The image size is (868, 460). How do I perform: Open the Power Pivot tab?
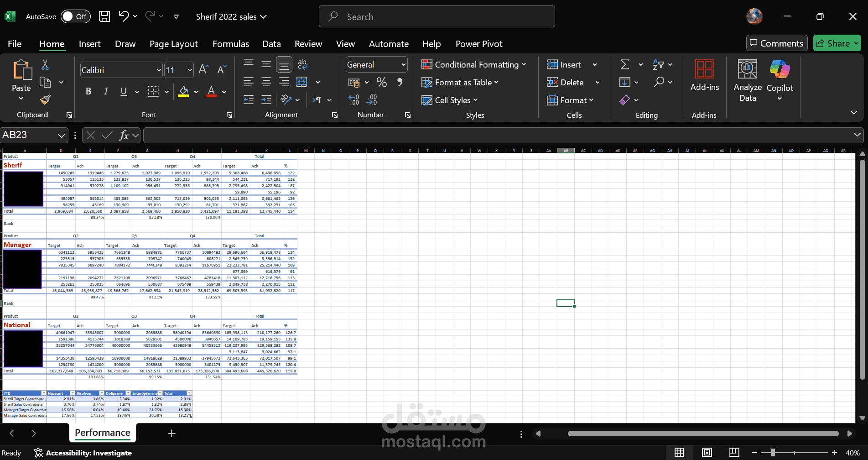point(479,44)
